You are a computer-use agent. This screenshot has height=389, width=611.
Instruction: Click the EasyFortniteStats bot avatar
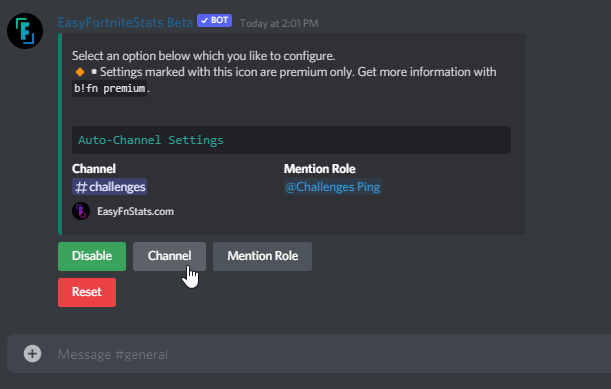click(x=25, y=31)
